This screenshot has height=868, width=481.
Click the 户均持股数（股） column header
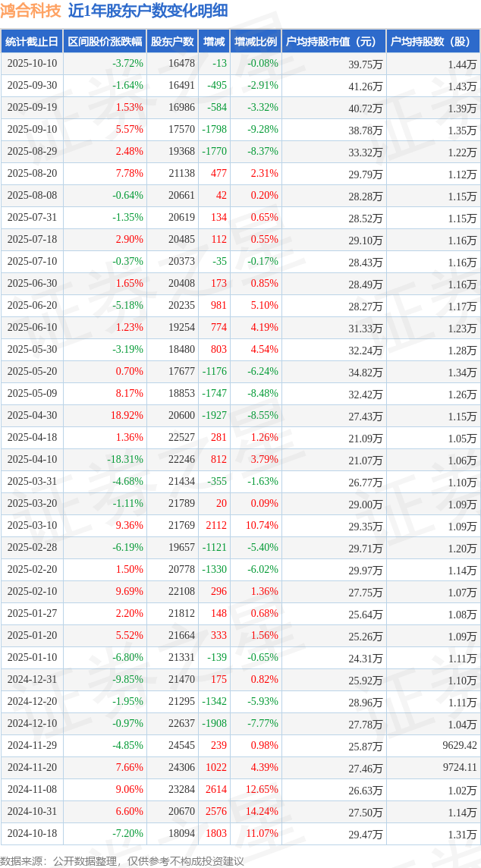point(433,42)
